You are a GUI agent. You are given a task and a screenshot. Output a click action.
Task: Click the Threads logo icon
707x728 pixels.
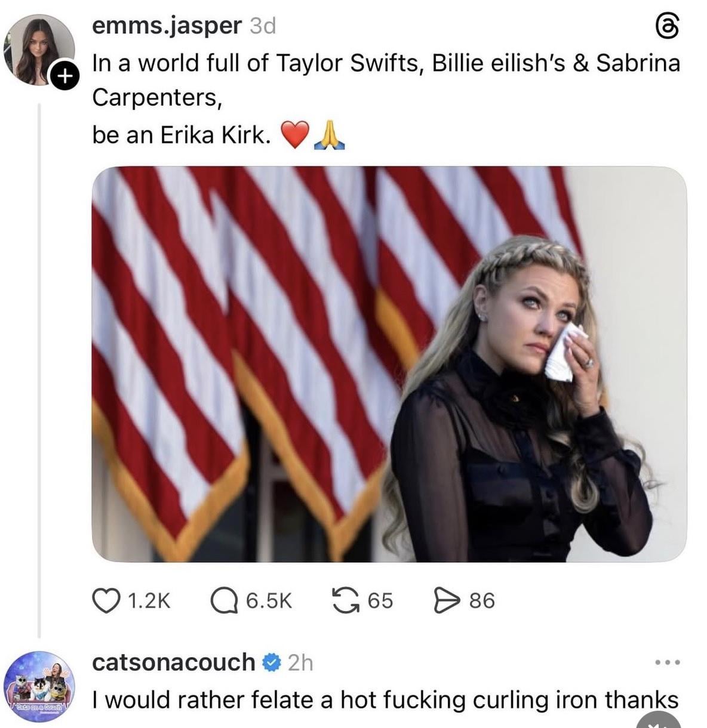tap(667, 26)
